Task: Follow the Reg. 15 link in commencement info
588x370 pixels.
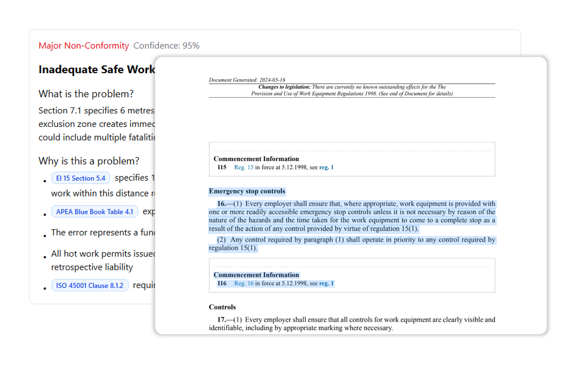Action: [x=244, y=167]
